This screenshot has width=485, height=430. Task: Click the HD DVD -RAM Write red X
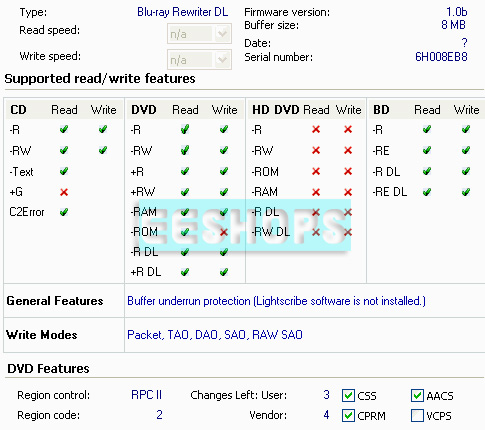(x=348, y=192)
